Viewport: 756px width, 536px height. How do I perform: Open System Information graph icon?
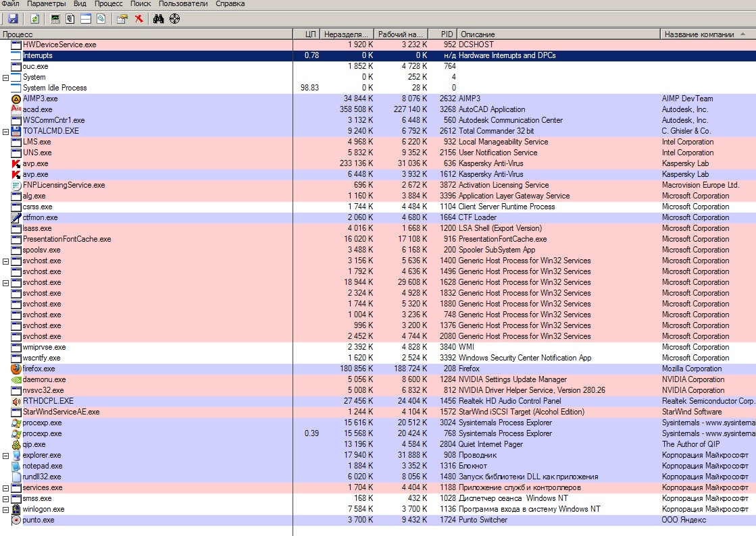55,19
